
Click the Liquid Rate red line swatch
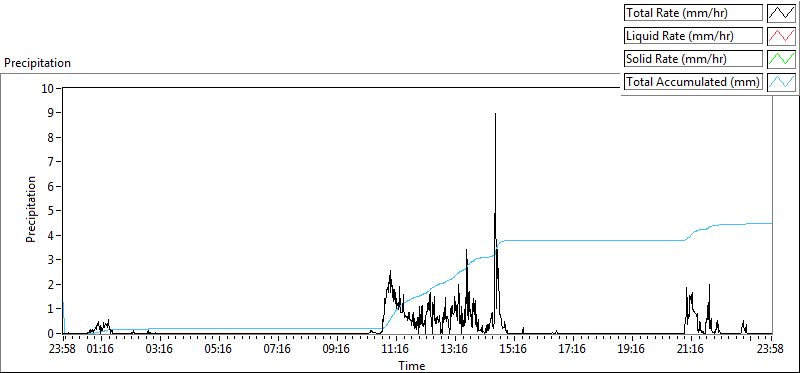point(782,36)
